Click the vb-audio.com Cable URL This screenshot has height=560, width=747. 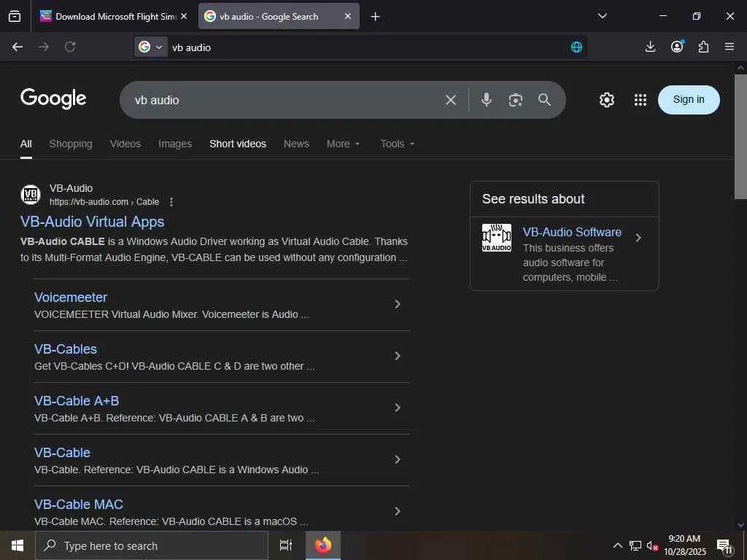pos(104,202)
